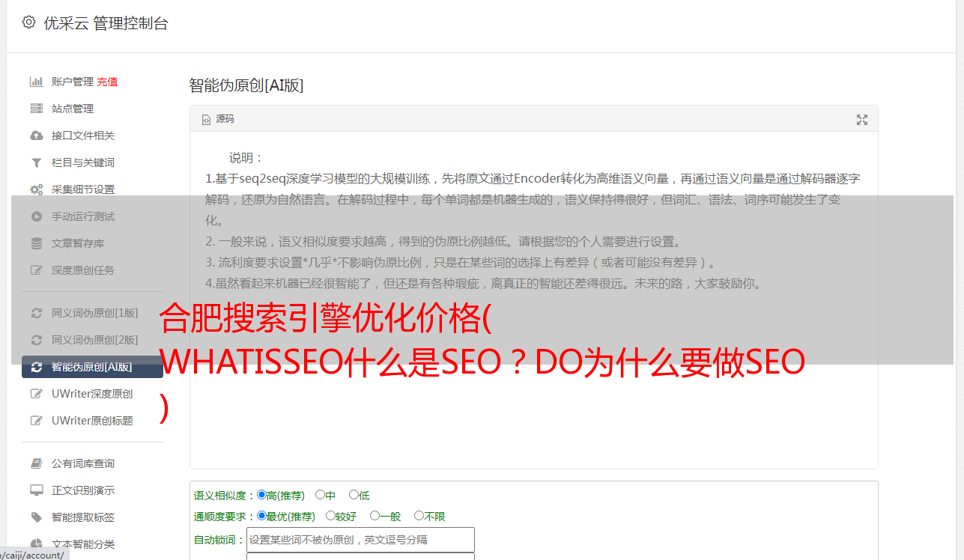964x560 pixels.
Task: Click the refresh icon for 同义词伪原创[1版]
Action: tap(36, 313)
